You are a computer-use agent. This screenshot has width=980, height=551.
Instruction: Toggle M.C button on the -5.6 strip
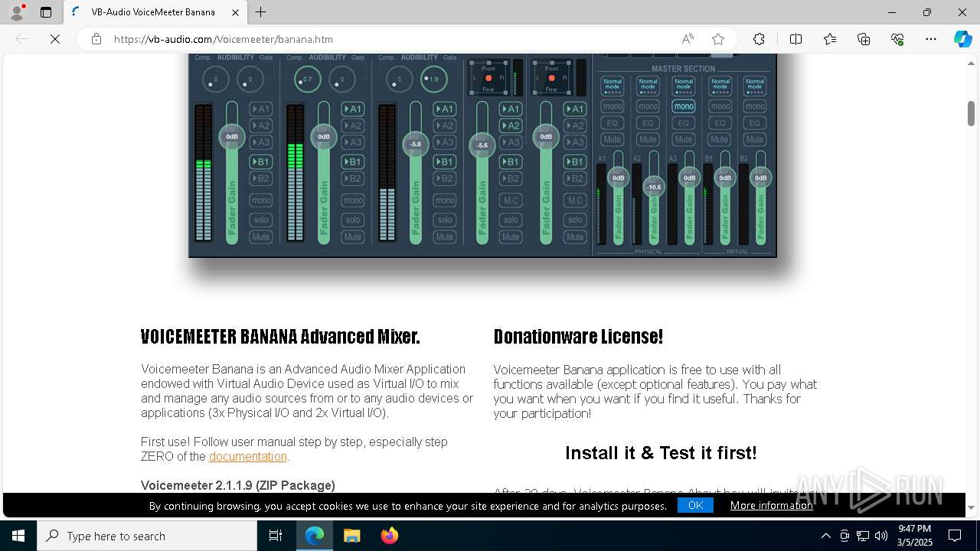click(511, 201)
